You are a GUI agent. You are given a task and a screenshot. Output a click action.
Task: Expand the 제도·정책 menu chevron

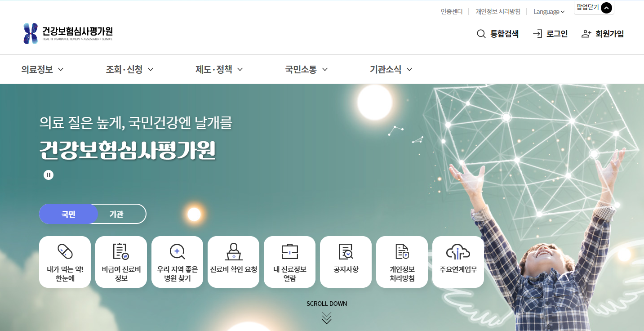(x=240, y=69)
